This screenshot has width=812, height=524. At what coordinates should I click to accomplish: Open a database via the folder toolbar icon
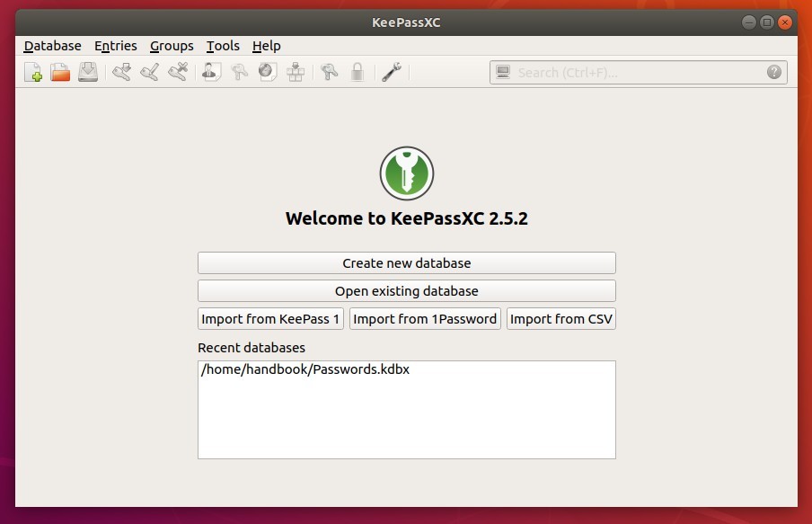coord(60,72)
